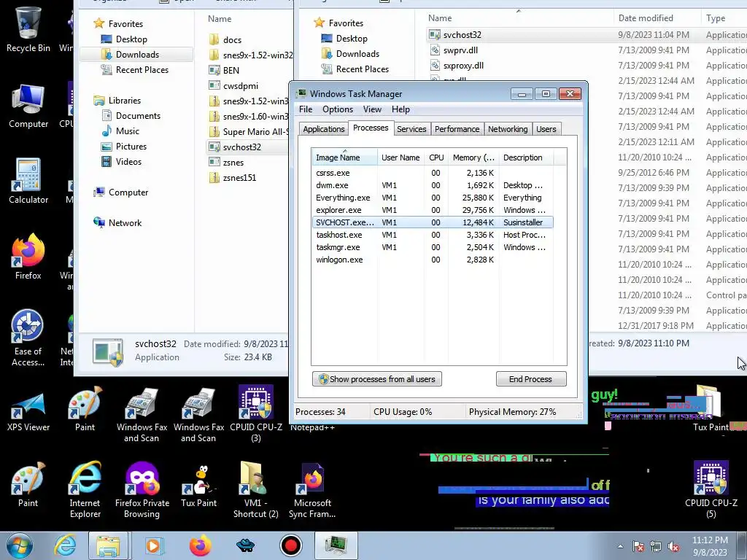The height and width of the screenshot is (560, 747).
Task: Switch to the Applications tab
Action: point(323,129)
